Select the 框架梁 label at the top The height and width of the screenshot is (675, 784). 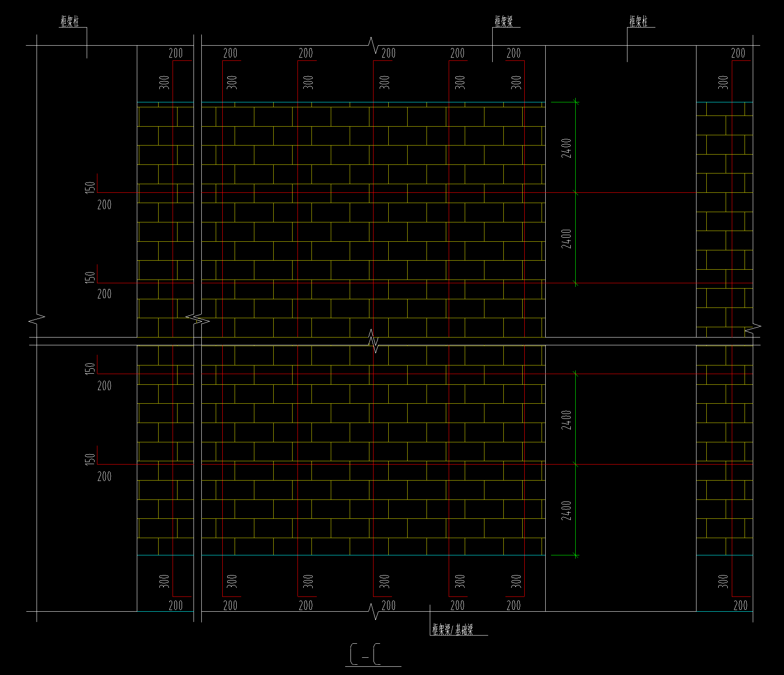point(503,21)
